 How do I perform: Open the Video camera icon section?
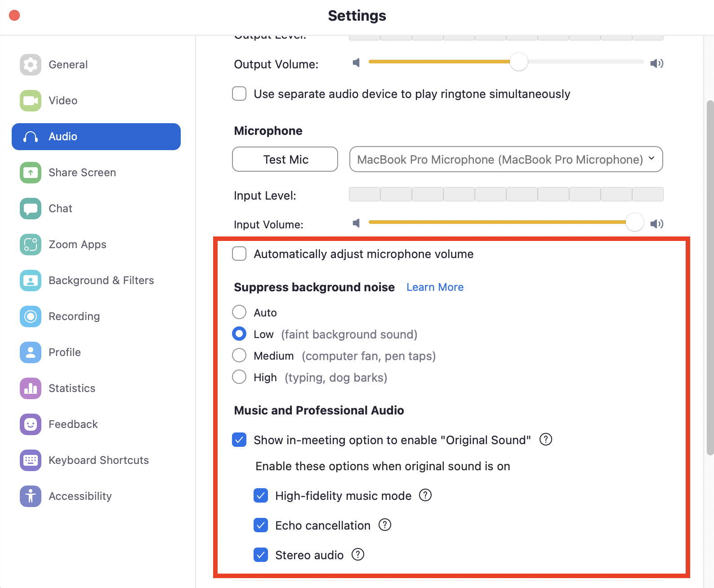pos(31,101)
